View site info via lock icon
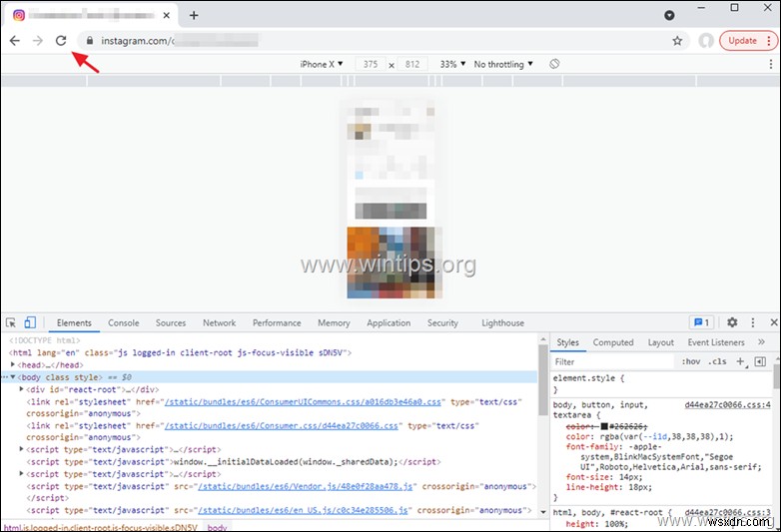This screenshot has height=532, width=781. click(x=90, y=40)
